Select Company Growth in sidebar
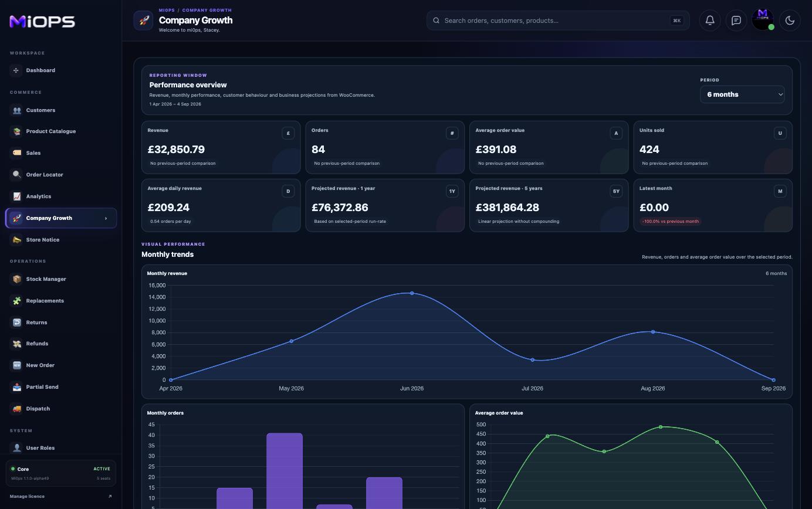This screenshot has width=812, height=509. click(61, 218)
